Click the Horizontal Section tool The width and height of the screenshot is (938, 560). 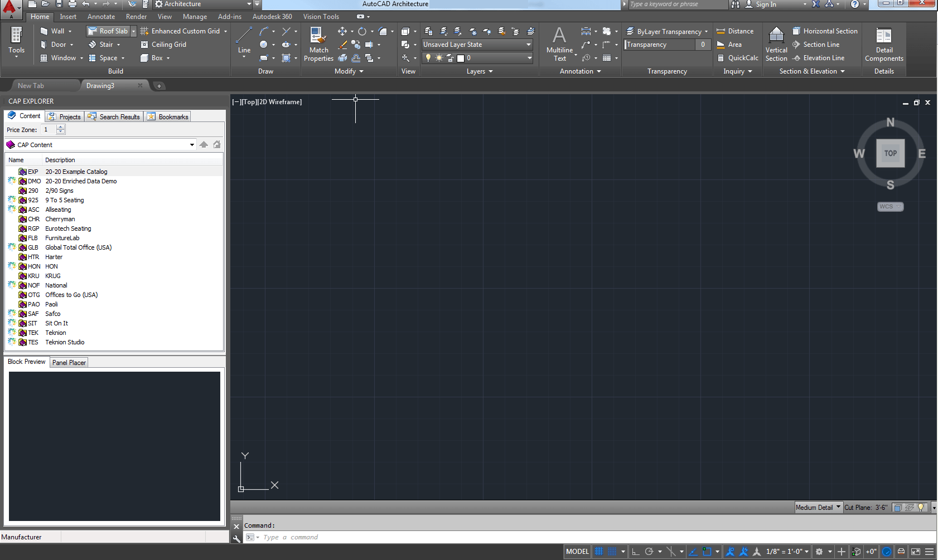825,31
